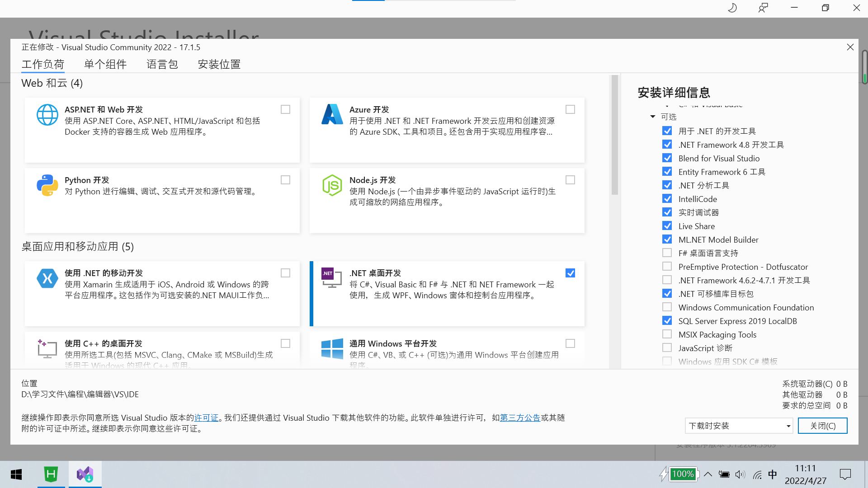This screenshot has height=488, width=868.
Task: Click the workloads list vertical scrollbar
Action: tap(614, 136)
